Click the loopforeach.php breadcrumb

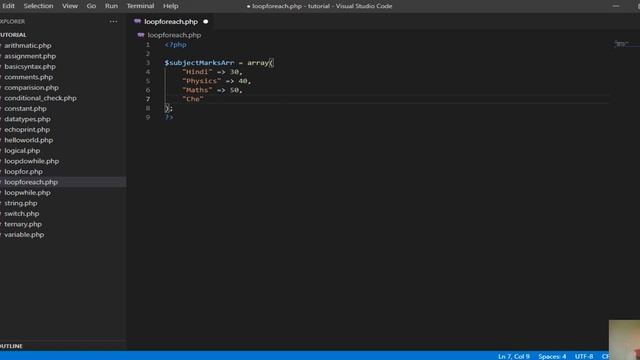click(x=174, y=35)
